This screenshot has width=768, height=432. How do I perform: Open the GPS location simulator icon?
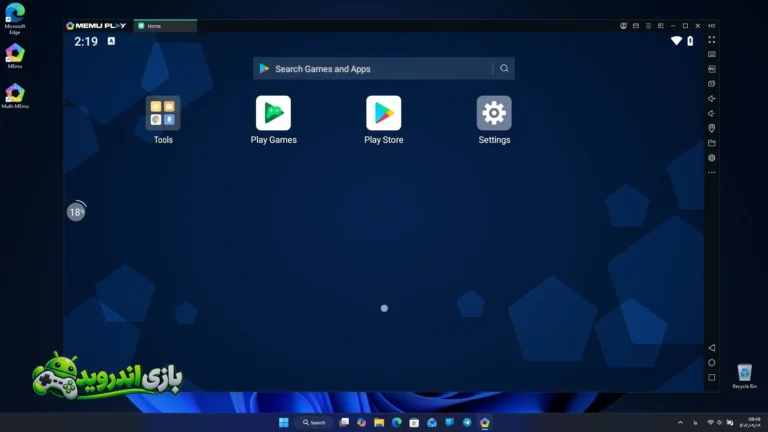click(712, 128)
